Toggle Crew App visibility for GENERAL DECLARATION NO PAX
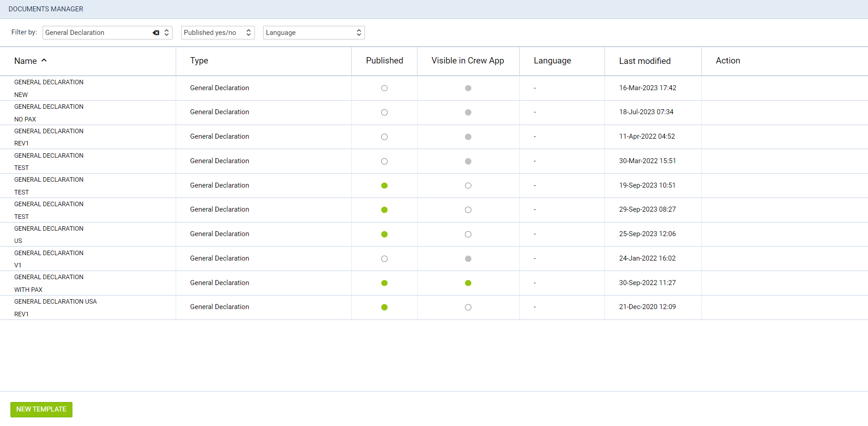This screenshot has width=868, height=426. tap(468, 112)
